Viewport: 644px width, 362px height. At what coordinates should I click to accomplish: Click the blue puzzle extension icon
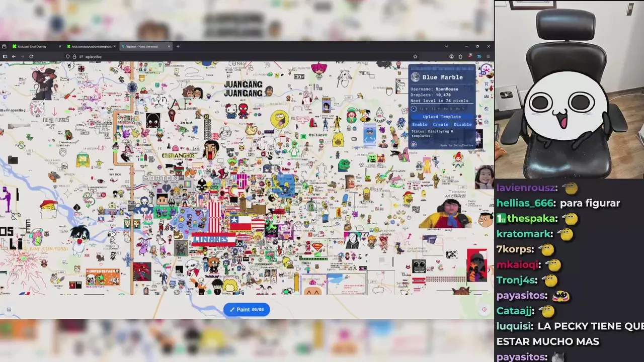(x=478, y=56)
